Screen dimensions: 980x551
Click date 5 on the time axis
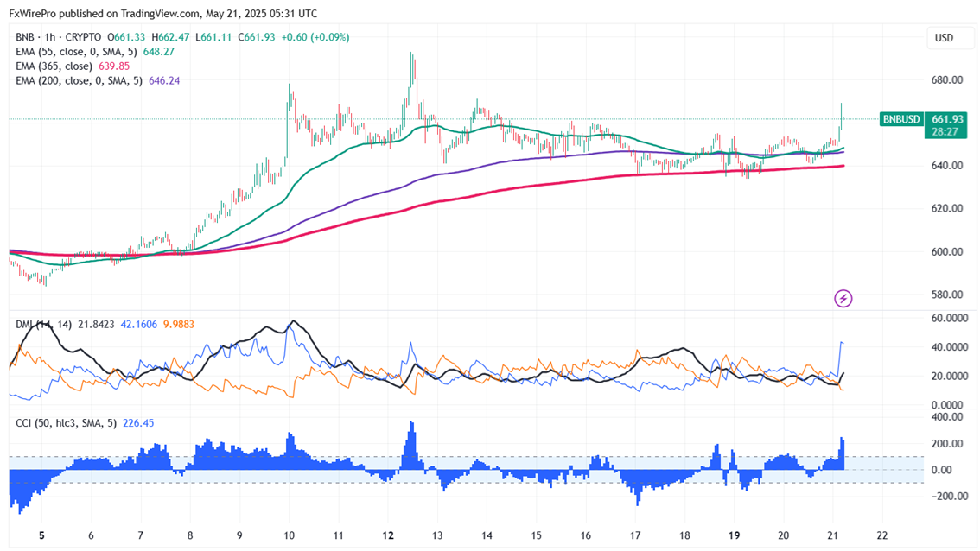[41, 536]
